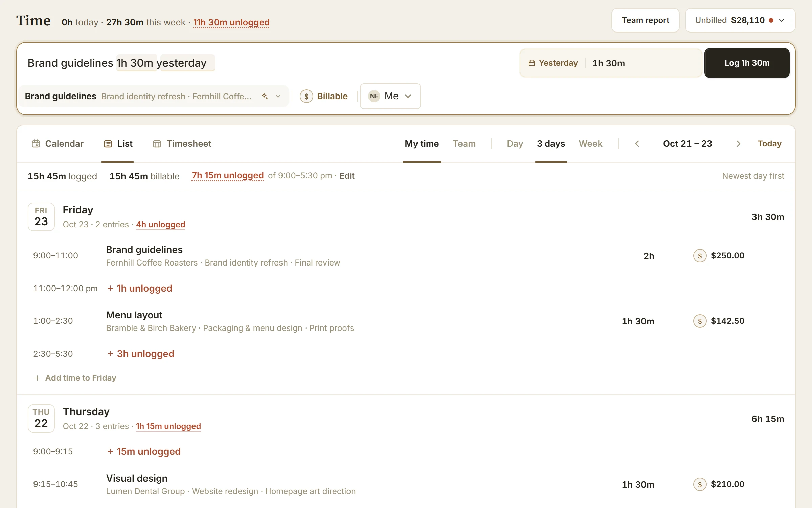The height and width of the screenshot is (508, 812).
Task: Click plus icon next to 15m unlogged
Action: 110,451
